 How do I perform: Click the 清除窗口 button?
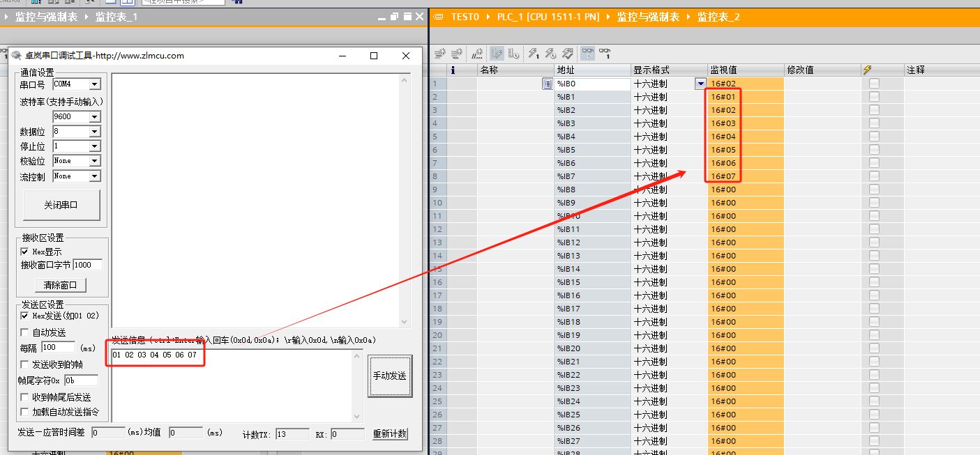61,285
